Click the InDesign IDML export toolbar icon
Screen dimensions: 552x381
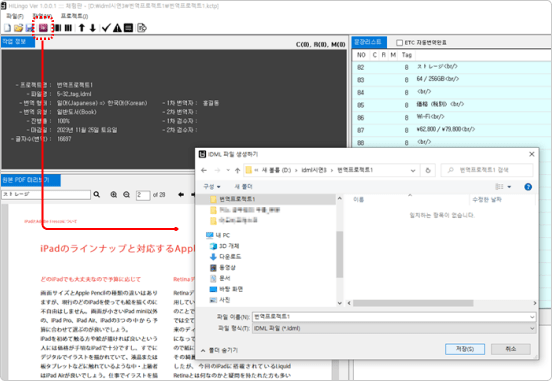[x=43, y=27]
